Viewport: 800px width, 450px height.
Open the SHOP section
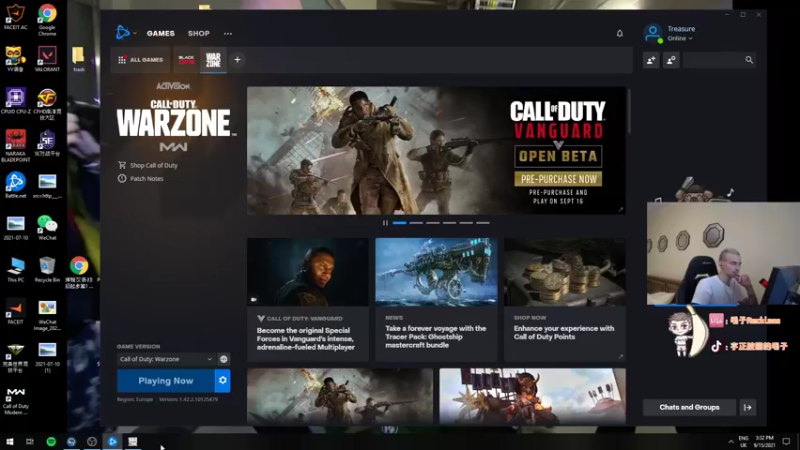(198, 33)
